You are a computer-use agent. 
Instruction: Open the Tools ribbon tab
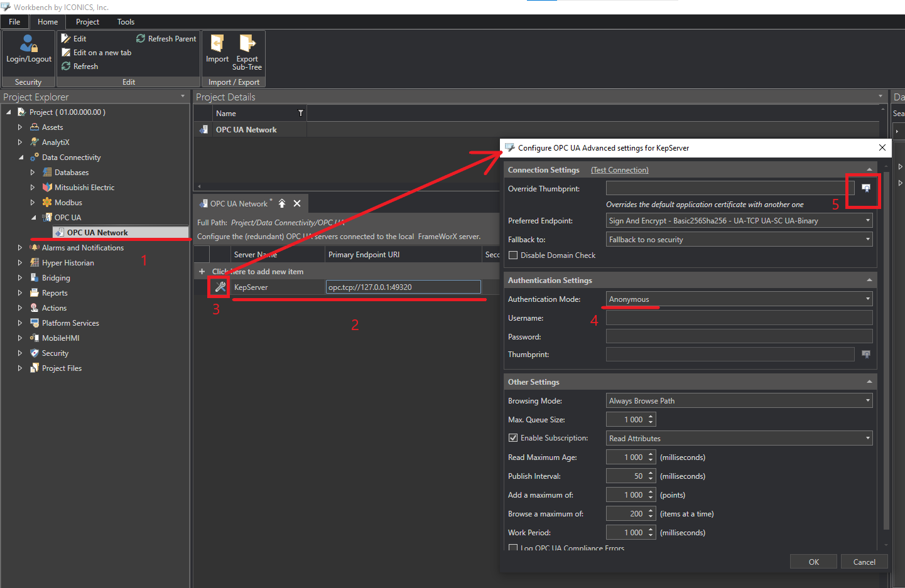pos(126,22)
